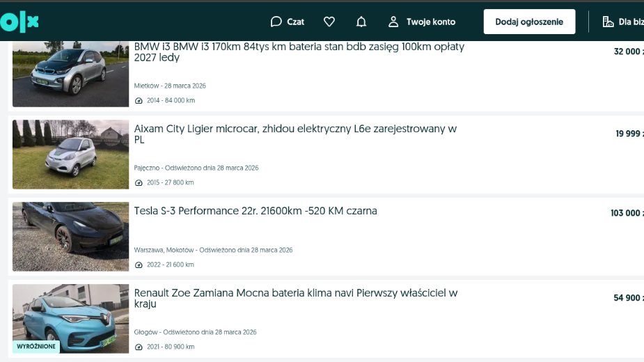
Task: Click the 19 999 price on Aixam listing
Action: coord(629,134)
